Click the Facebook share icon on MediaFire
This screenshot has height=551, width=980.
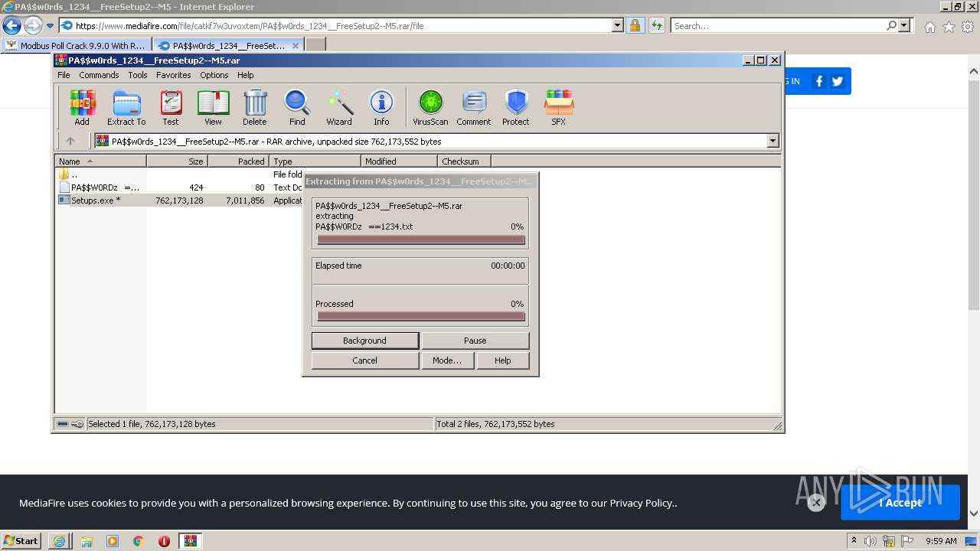pyautogui.click(x=819, y=81)
